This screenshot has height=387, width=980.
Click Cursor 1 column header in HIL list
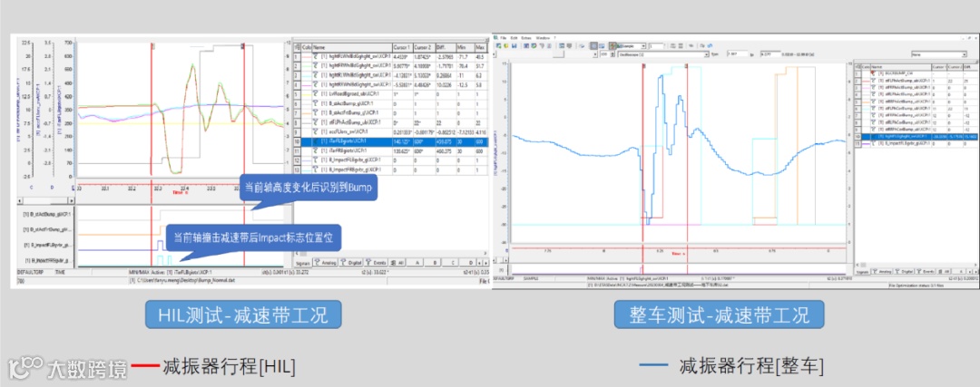(403, 47)
